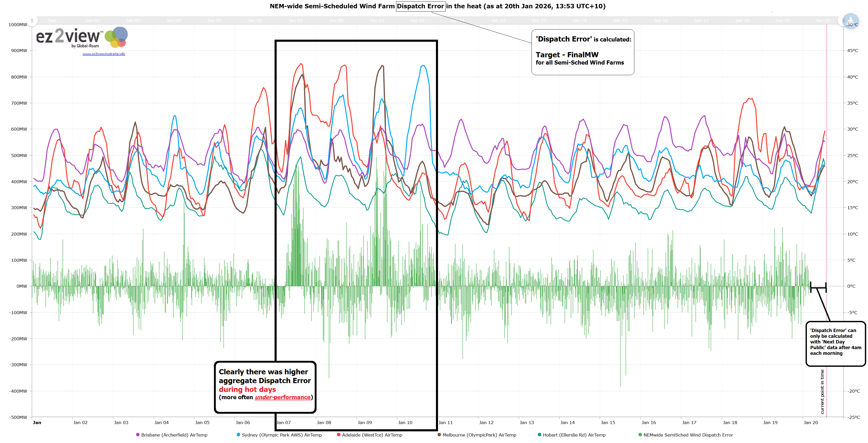Hide the Hobart (Ellerslie Rd) AirTemp series
The image size is (868, 443).
[572, 435]
